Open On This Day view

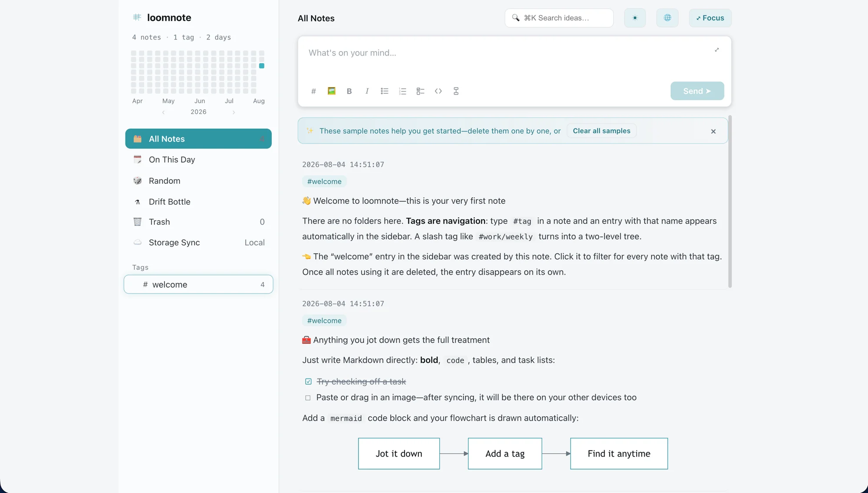click(198, 160)
